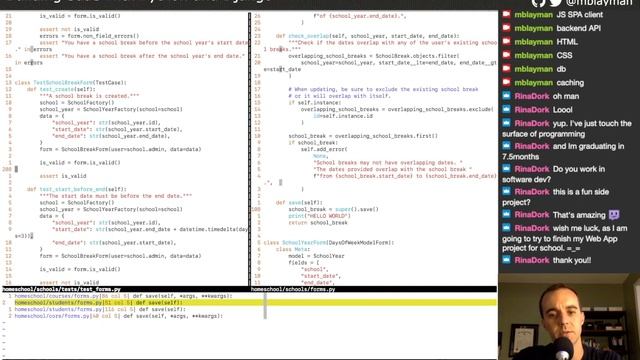The image size is (640, 360).
Task: Click the badge icon next to "HTML" message
Action: click(507, 42)
